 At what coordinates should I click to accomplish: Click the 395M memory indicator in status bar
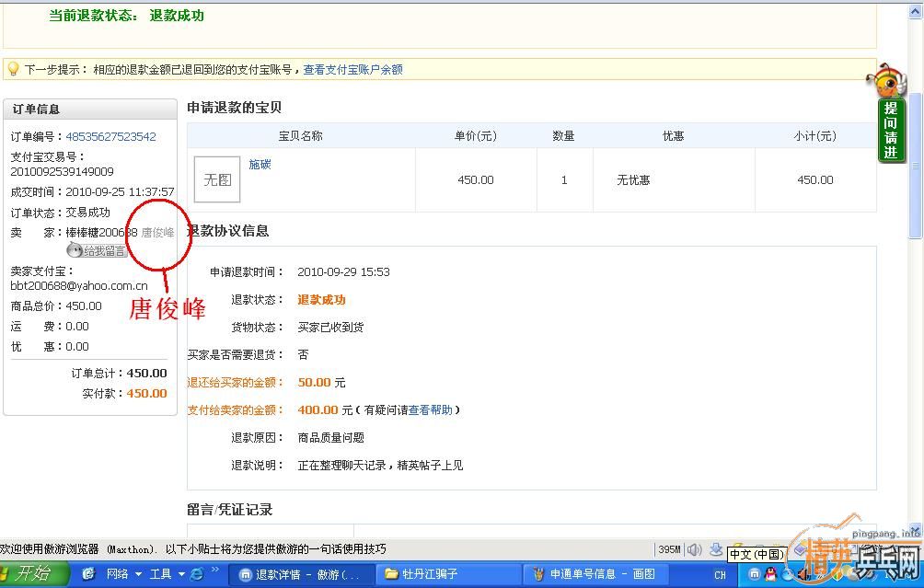669,549
